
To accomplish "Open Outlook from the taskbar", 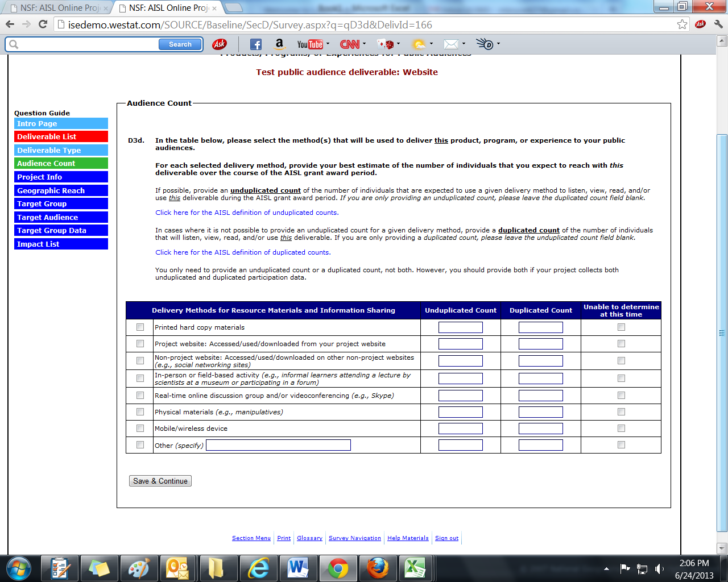I will click(178, 568).
